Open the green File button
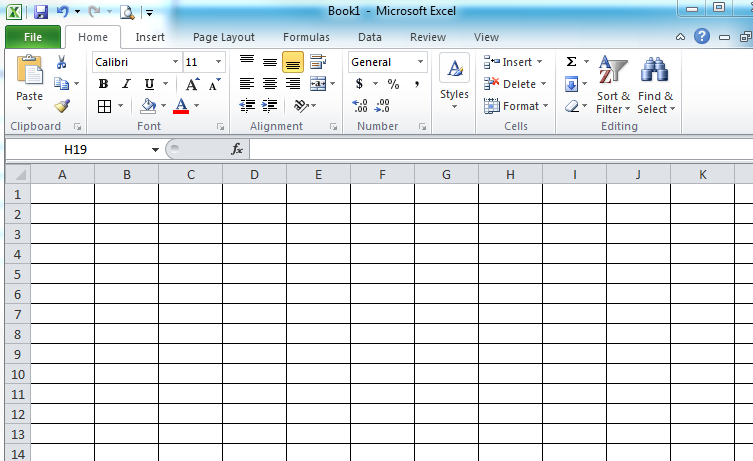Image resolution: width=753 pixels, height=461 pixels. pyautogui.click(x=33, y=37)
